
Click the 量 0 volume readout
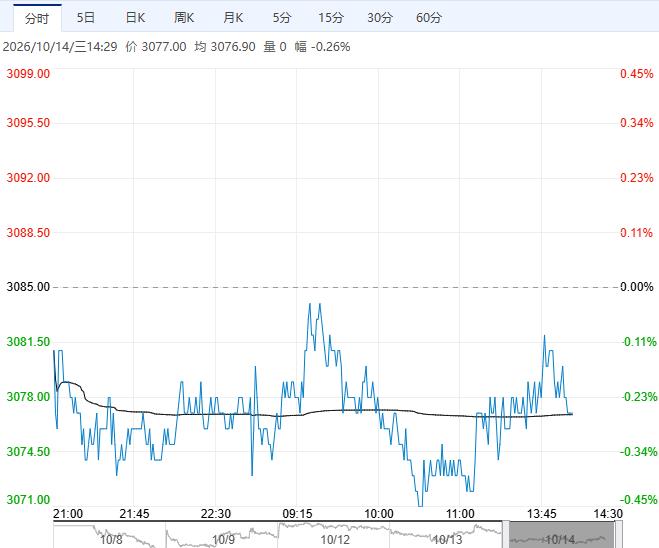coord(275,46)
